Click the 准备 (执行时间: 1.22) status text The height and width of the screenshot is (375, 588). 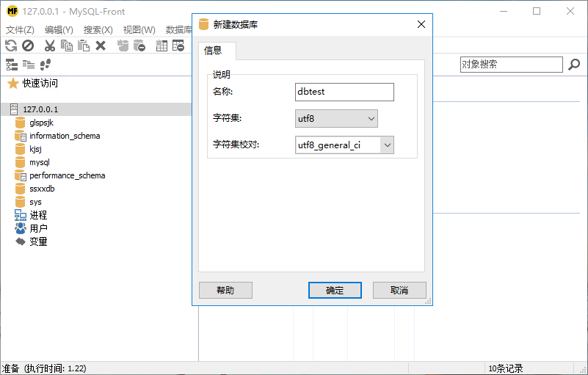44,368
